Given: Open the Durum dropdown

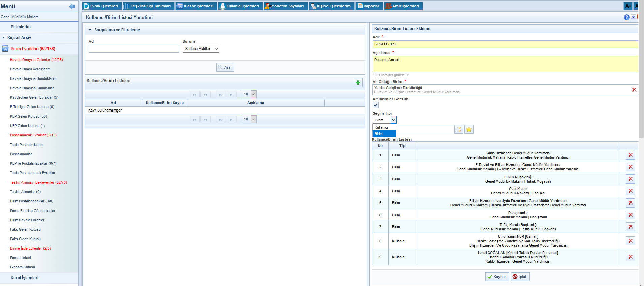Looking at the screenshot, I should (201, 49).
